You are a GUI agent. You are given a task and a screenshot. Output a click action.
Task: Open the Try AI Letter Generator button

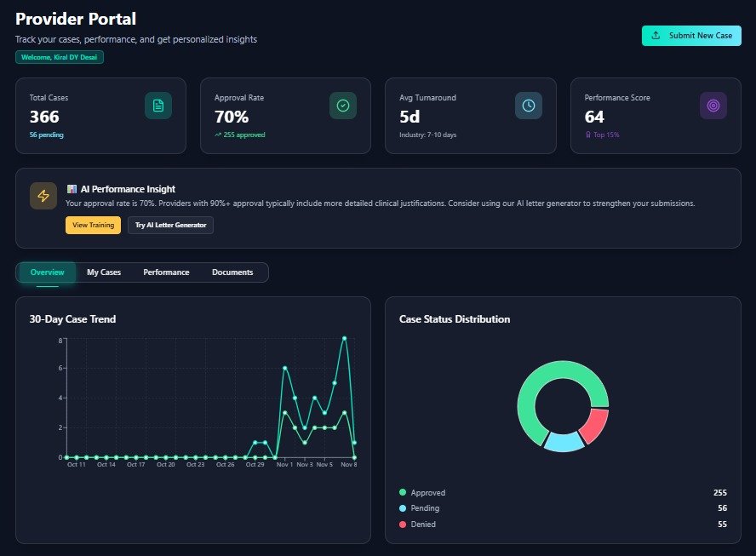(x=171, y=225)
